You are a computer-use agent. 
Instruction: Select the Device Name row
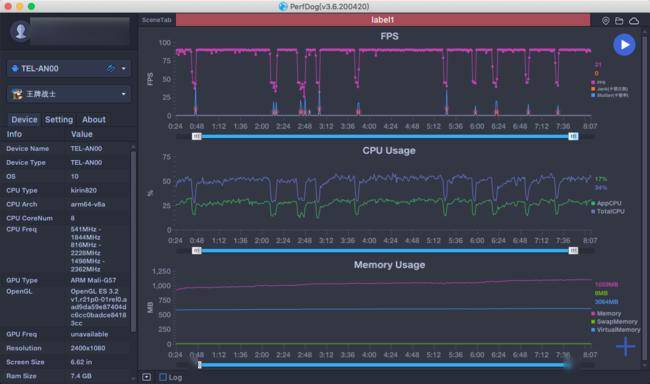point(66,148)
